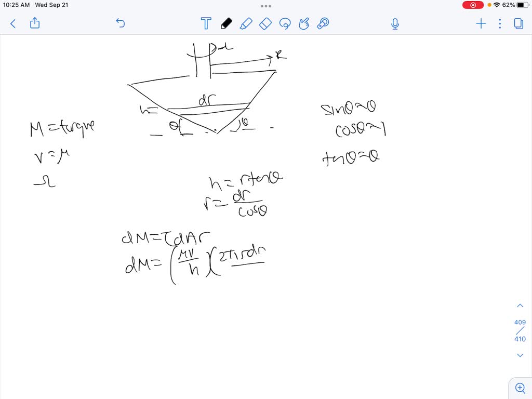Tap the red recording indicator

coord(472,5)
